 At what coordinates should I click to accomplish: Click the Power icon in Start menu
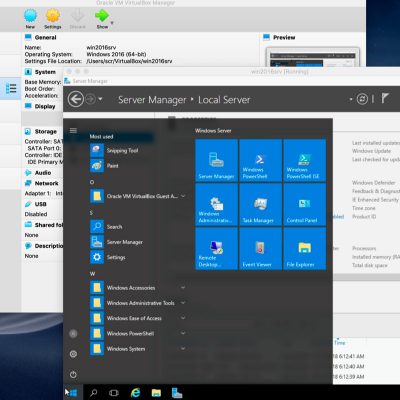click(x=73, y=375)
